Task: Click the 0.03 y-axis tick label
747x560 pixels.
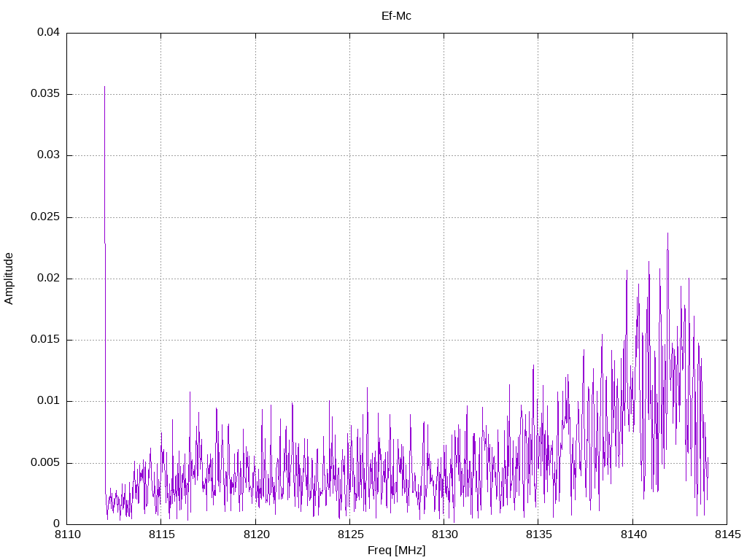Action: pos(48,155)
